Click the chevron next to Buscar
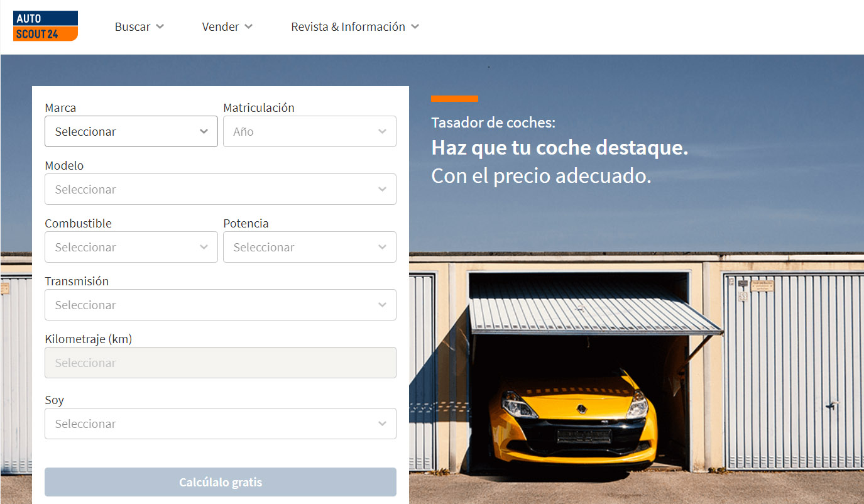Viewport: 864px width, 504px height. pyautogui.click(x=160, y=27)
